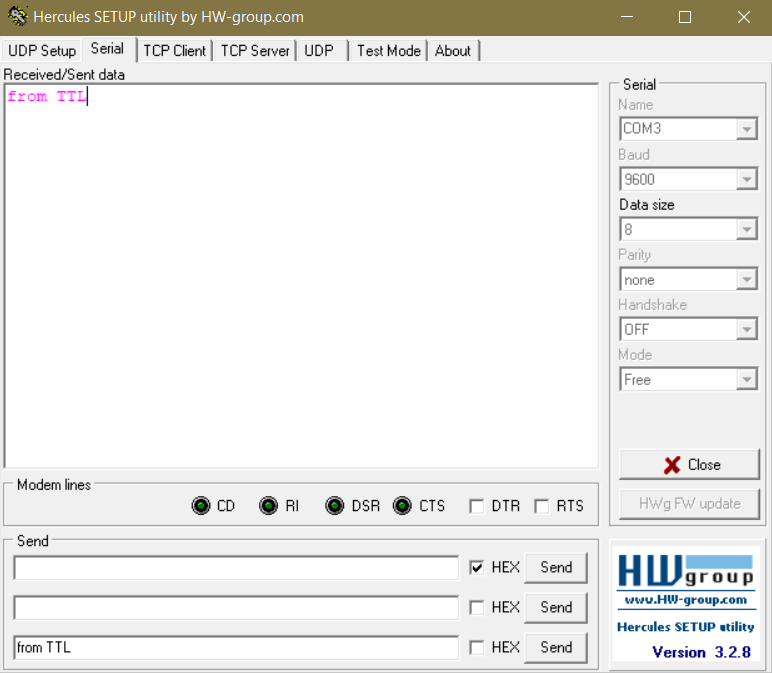The width and height of the screenshot is (772, 673).
Task: Open the About tab
Action: click(x=452, y=51)
